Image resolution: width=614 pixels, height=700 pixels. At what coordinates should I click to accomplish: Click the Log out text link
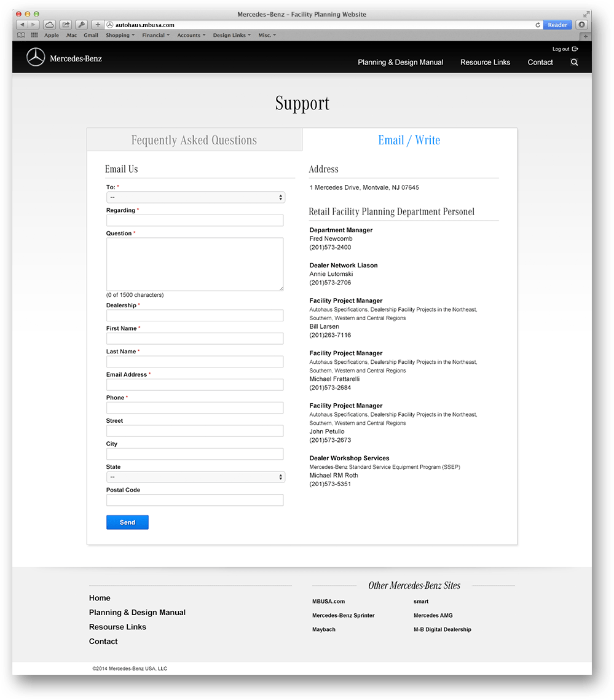[x=561, y=49]
